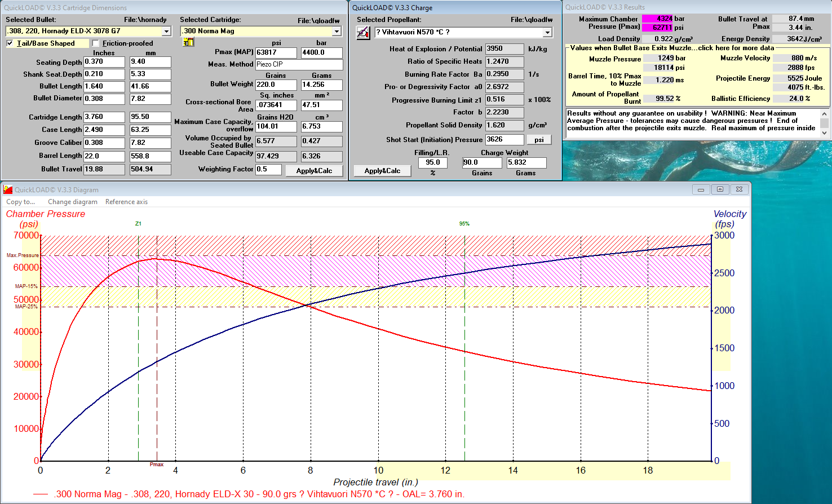Toggle the Tail/Base Shaped checkbox
The width and height of the screenshot is (832, 504).
(x=10, y=43)
